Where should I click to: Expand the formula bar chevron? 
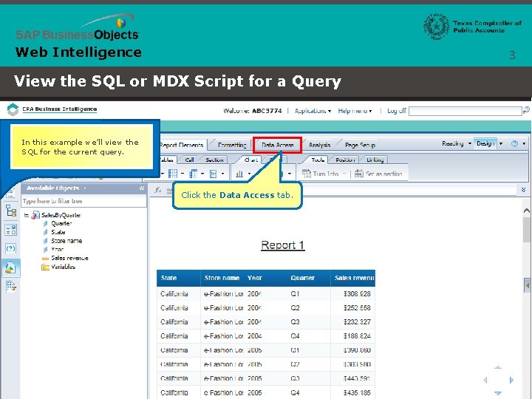tap(524, 190)
